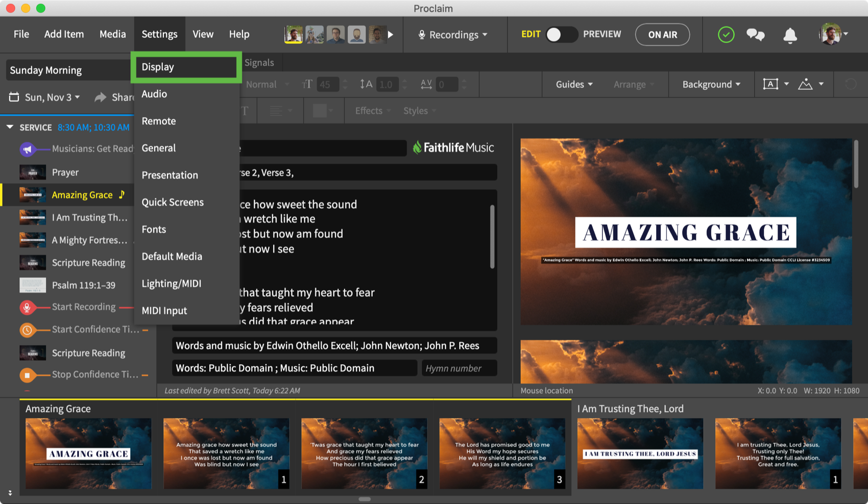Open the user profile avatar menu
Viewport: 868px width, 504px height.
tap(833, 34)
